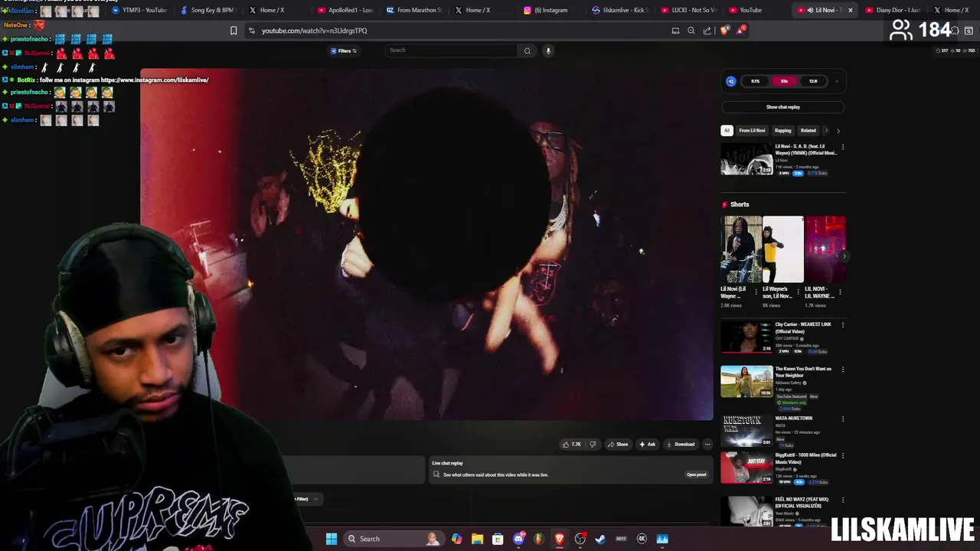Open menu for Chy Cartier WEAKEST LINK video
980x551 pixels.
843,325
